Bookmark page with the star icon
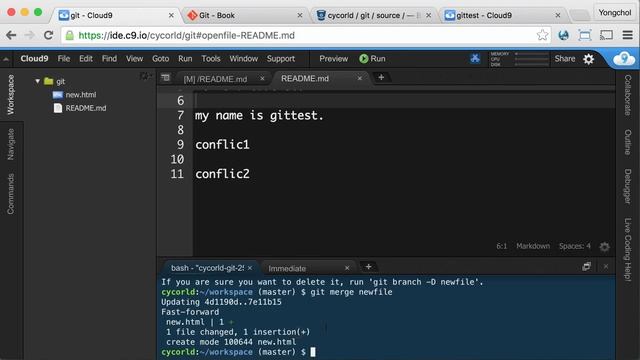640x360 pixels. click(x=542, y=35)
